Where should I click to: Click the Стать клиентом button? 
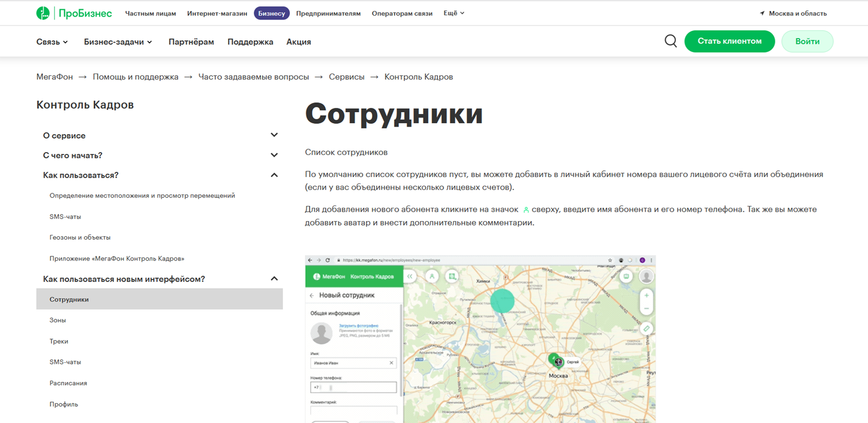730,41
